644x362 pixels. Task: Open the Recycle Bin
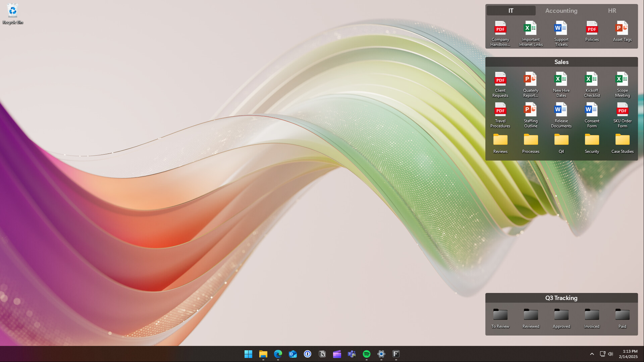tap(13, 11)
